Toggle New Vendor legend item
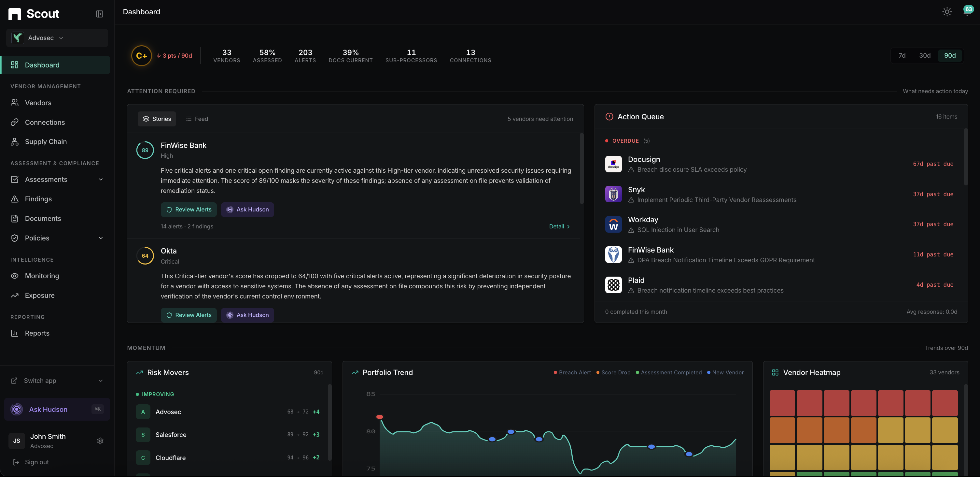The image size is (980, 477). coord(725,373)
